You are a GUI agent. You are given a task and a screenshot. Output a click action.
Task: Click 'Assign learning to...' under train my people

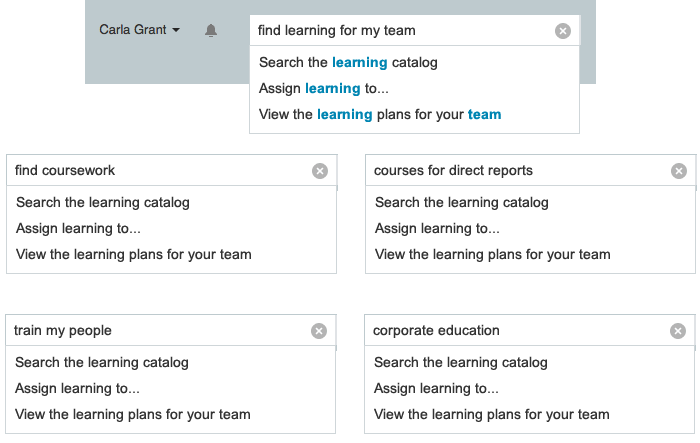(x=77, y=388)
